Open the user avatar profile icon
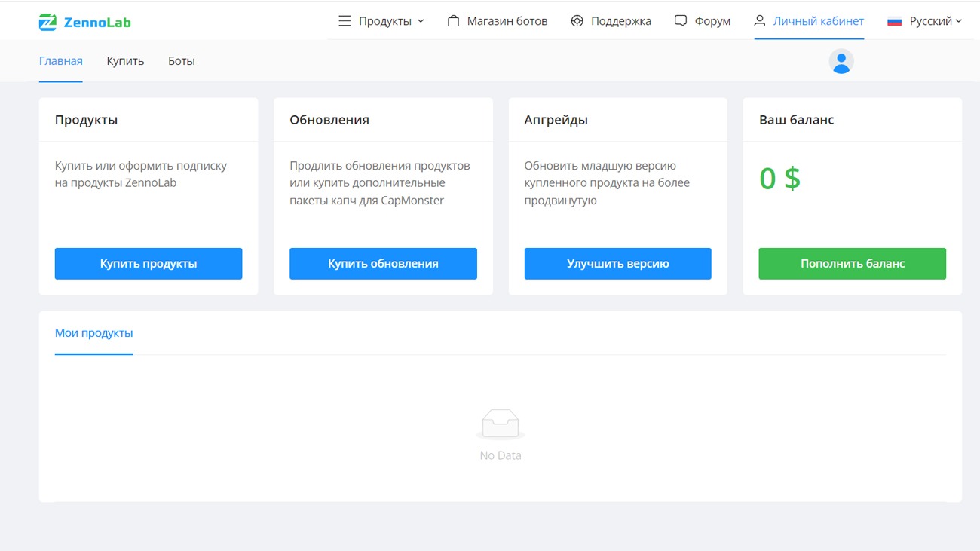 pos(841,62)
